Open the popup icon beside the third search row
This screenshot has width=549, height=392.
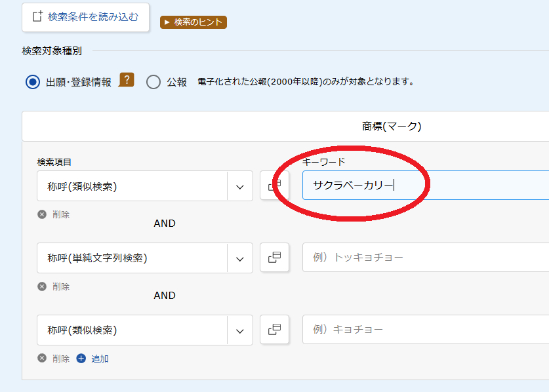(x=274, y=329)
